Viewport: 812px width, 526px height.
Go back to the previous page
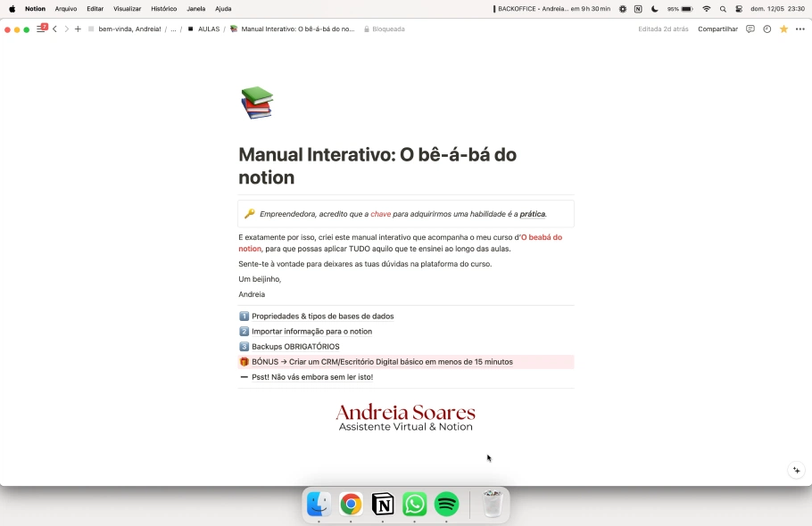point(54,29)
